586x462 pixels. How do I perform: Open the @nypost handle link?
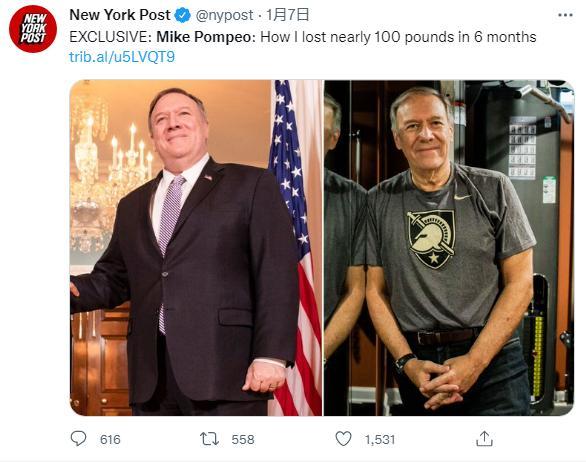225,15
